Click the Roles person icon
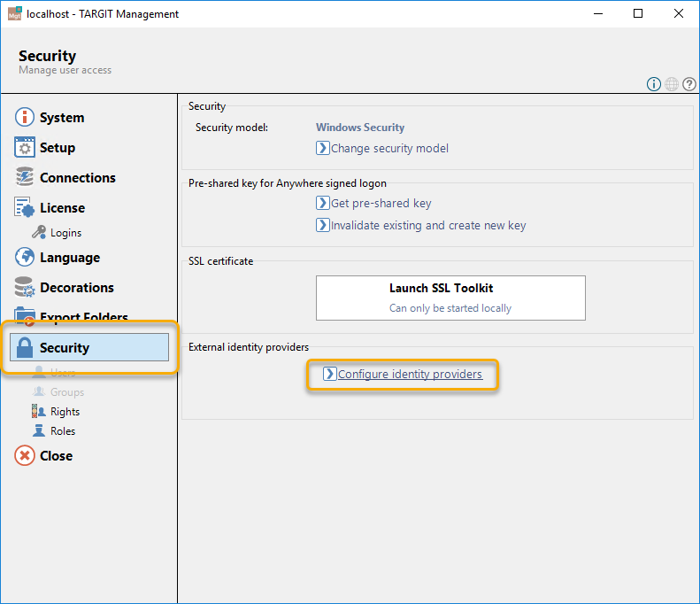Screen dimensions: 700x604 (x=39, y=430)
